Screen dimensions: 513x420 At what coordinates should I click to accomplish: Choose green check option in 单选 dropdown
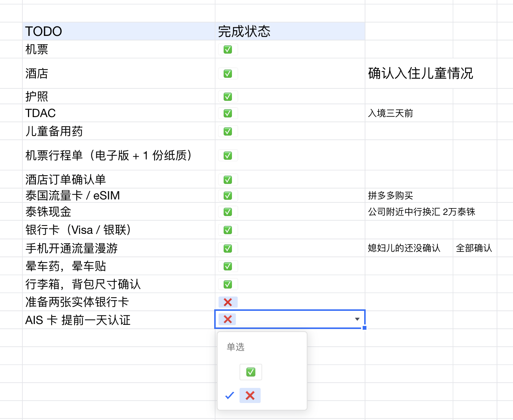tap(250, 372)
